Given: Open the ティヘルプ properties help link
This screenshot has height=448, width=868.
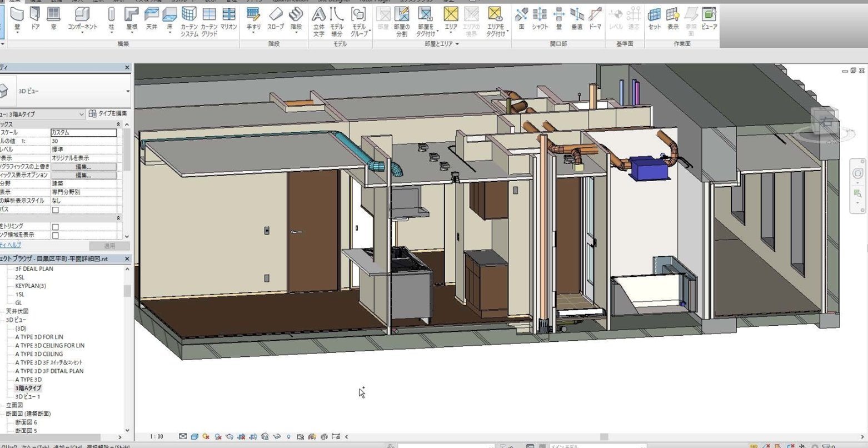Looking at the screenshot, I should [10, 245].
